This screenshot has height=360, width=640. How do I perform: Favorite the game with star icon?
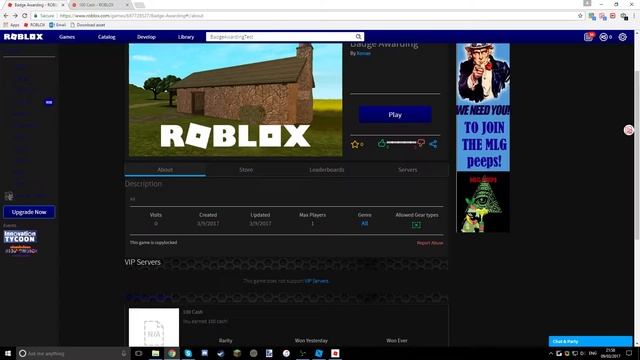pyautogui.click(x=355, y=144)
